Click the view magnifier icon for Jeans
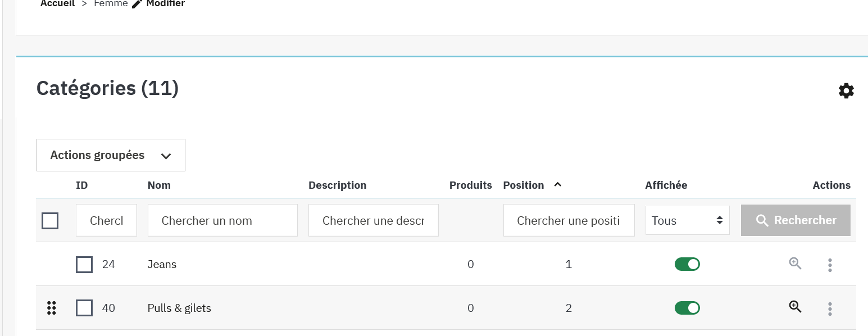The width and height of the screenshot is (868, 336). click(795, 263)
